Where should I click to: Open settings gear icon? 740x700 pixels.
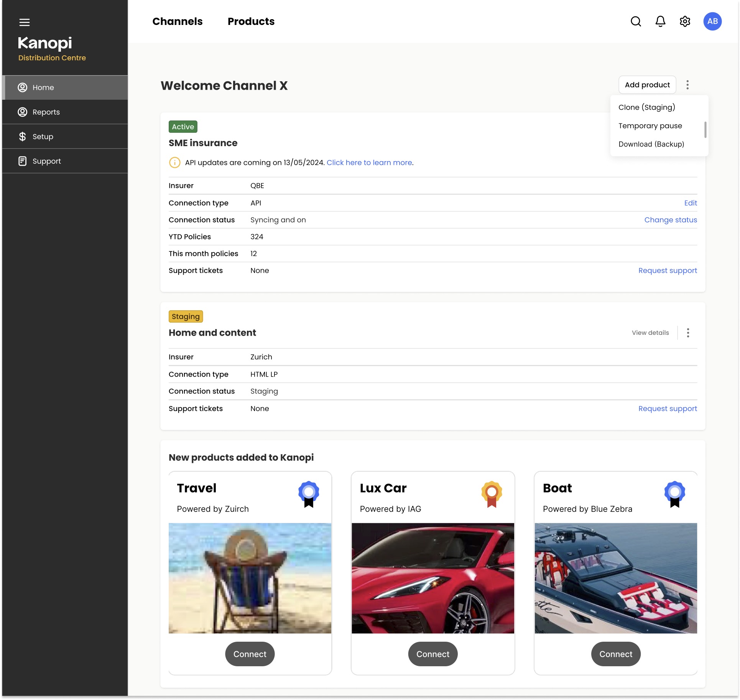[685, 21]
